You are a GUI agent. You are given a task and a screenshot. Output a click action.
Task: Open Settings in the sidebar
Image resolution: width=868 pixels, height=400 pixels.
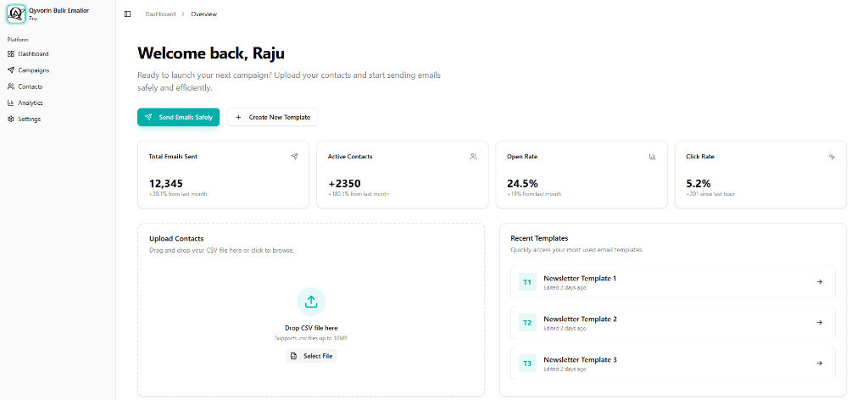click(58, 119)
